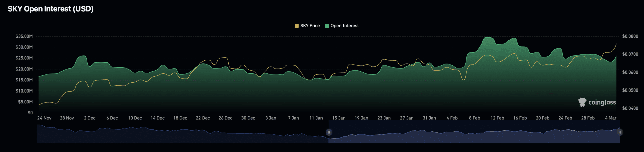Click the 15 Jan date axis label
644x152 pixels.
coord(339,118)
